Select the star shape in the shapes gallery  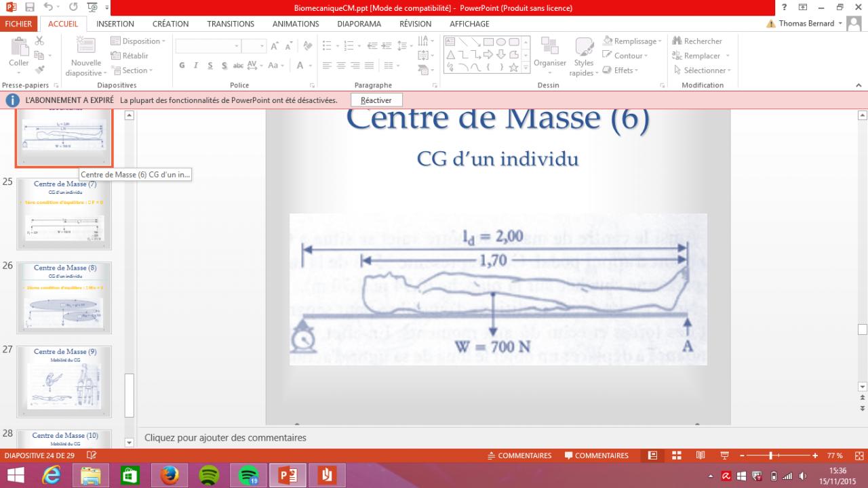[x=514, y=67]
